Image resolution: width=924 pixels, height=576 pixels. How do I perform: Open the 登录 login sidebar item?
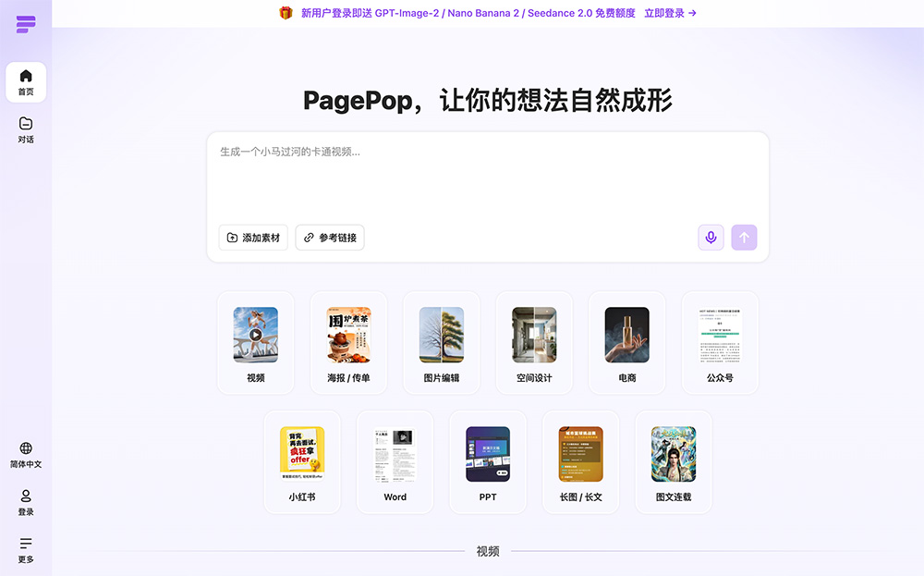26,503
